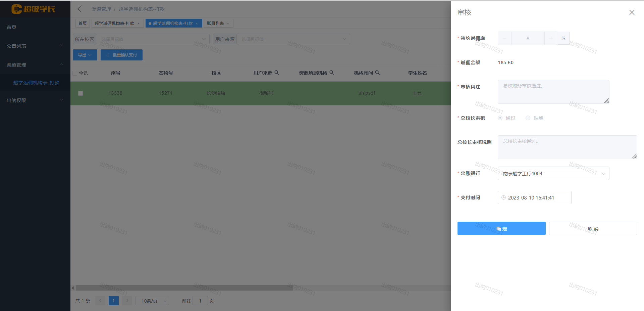The image size is (644, 311).
Task: Click search icon next to 用户来源 column
Action: point(277,73)
